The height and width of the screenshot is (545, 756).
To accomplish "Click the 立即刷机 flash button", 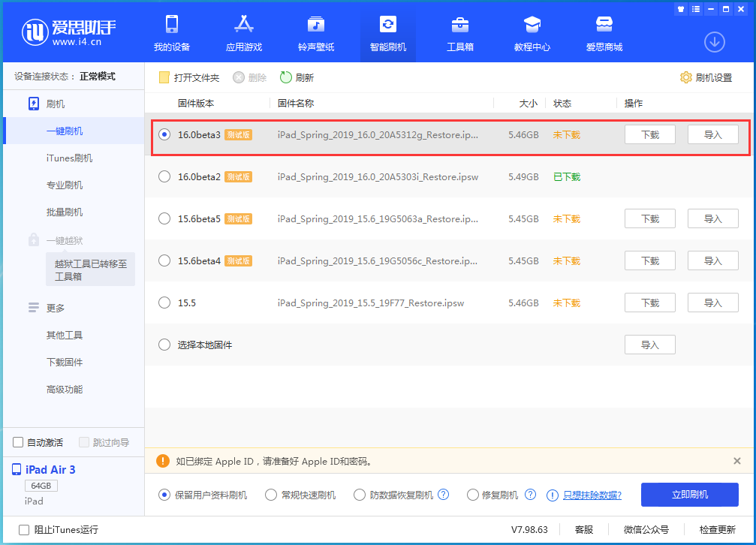I will pyautogui.click(x=688, y=495).
